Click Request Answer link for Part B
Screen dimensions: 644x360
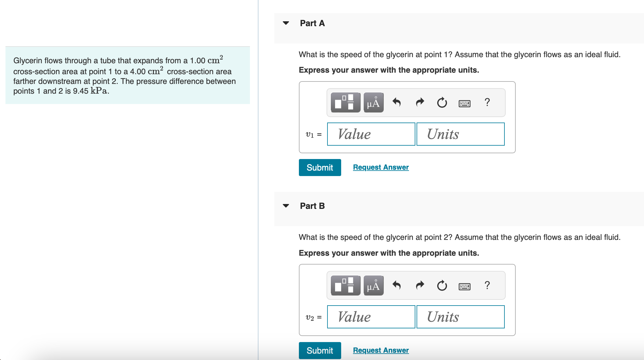381,350
